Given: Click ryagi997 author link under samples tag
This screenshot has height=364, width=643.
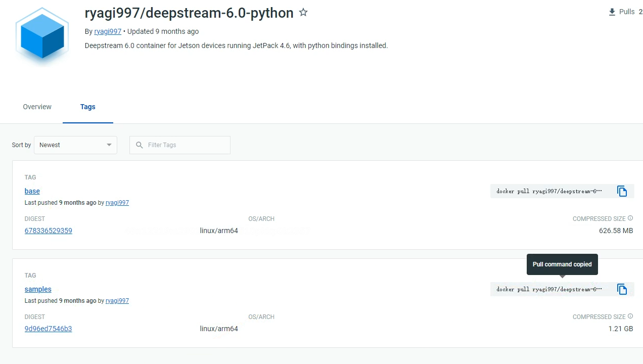Looking at the screenshot, I should pyautogui.click(x=117, y=301).
